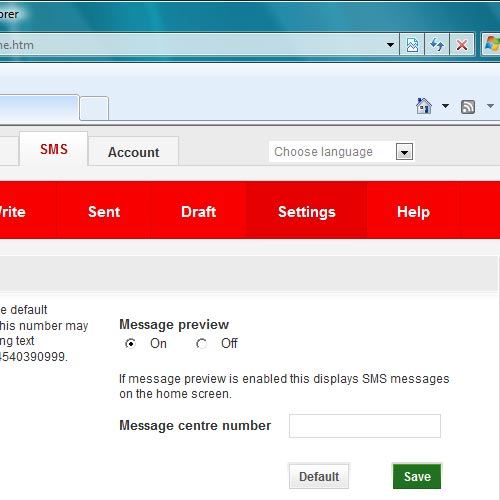500x500 pixels.
Task: Refresh the page using the refresh icon
Action: [x=437, y=44]
